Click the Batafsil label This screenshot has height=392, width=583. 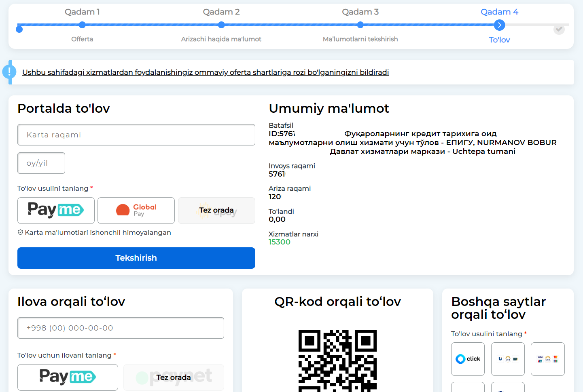[281, 126]
